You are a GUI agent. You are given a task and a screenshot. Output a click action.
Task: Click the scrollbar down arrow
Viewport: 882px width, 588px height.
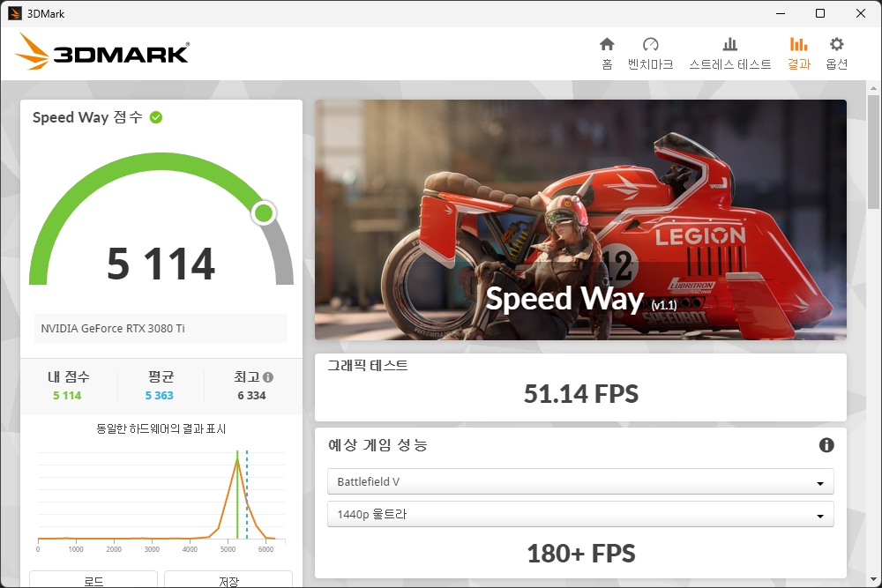873,579
